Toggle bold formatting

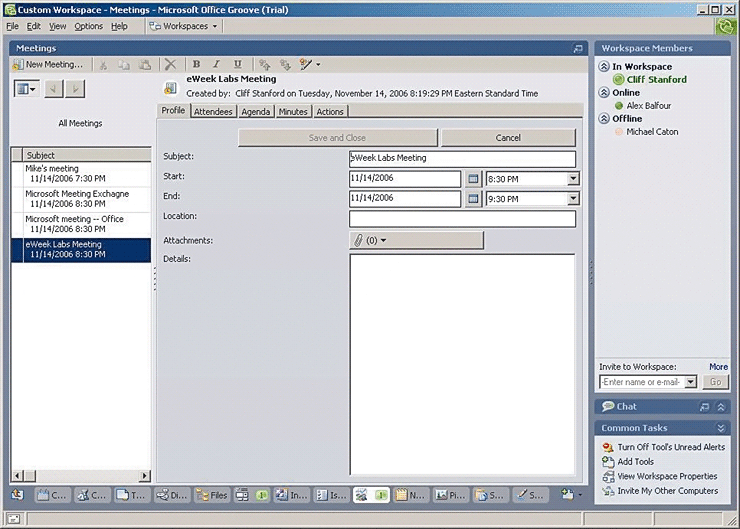196,64
